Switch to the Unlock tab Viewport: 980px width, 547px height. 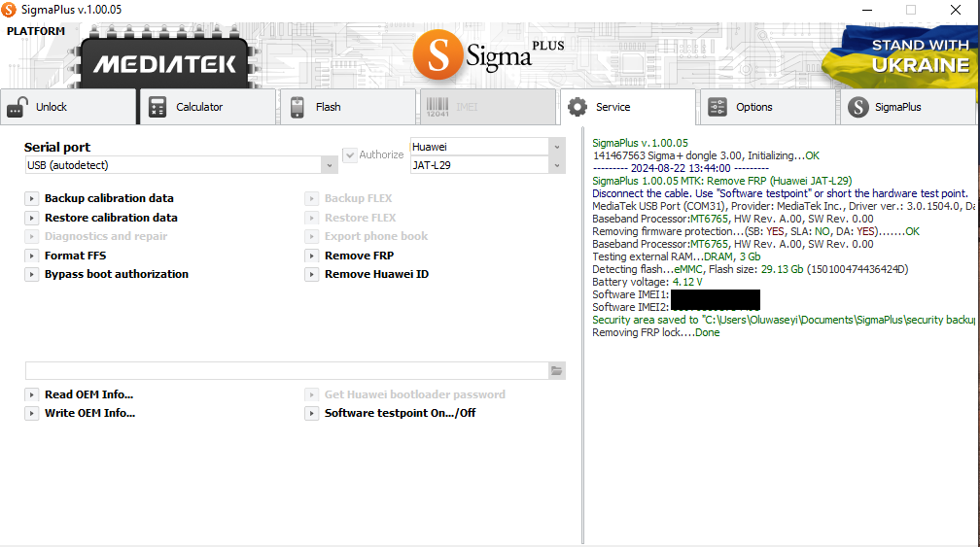pyautogui.click(x=68, y=107)
